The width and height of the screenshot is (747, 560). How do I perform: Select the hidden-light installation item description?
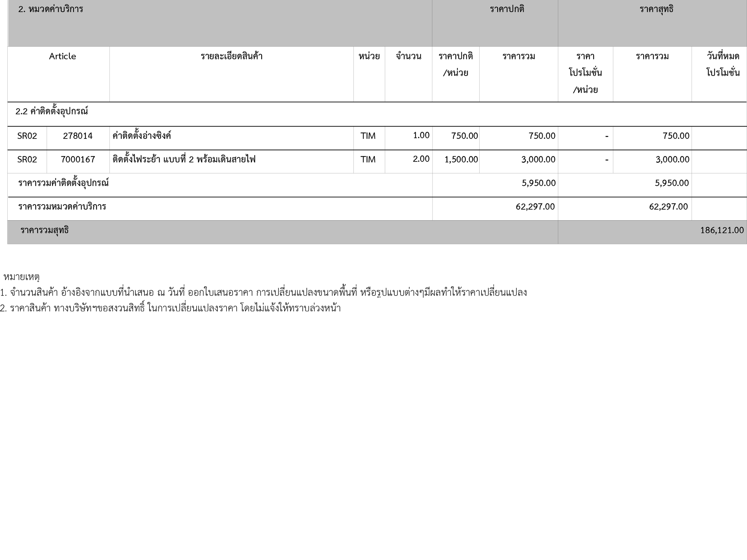click(184, 159)
